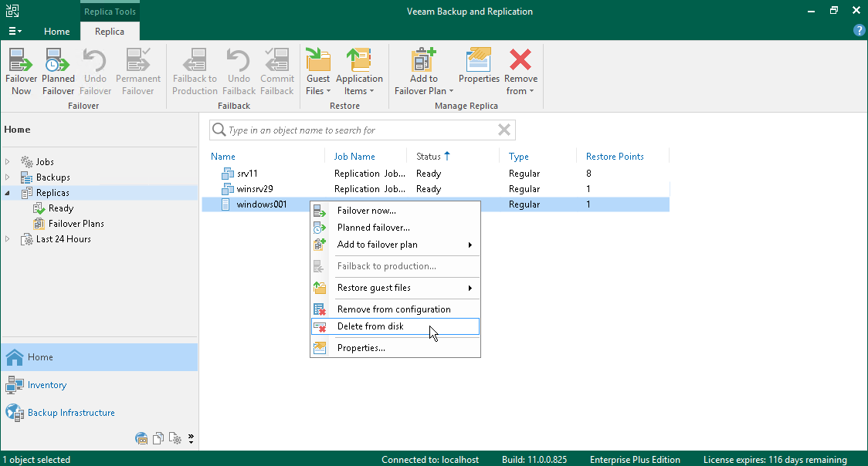Image resolution: width=868 pixels, height=466 pixels.
Task: Select Jobs in the navigation tree
Action: point(45,161)
